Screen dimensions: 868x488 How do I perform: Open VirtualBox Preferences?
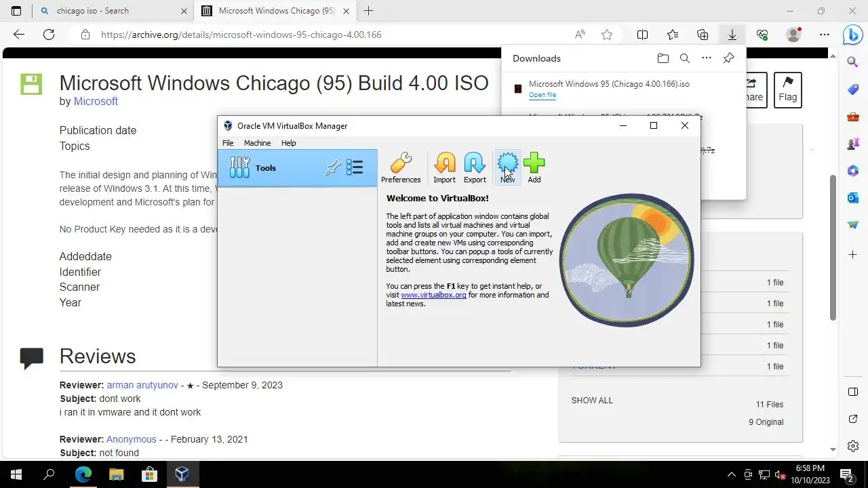401,167
